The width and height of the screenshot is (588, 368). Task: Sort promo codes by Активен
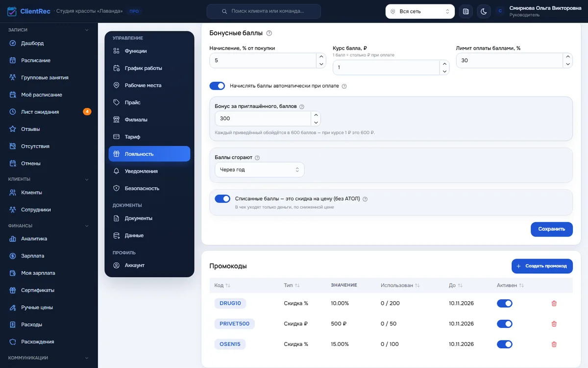point(511,286)
